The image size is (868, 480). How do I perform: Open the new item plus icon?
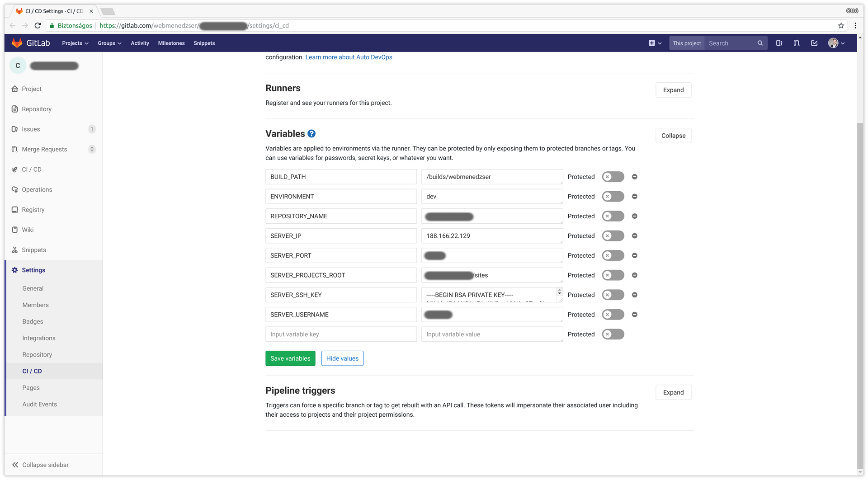click(x=655, y=43)
